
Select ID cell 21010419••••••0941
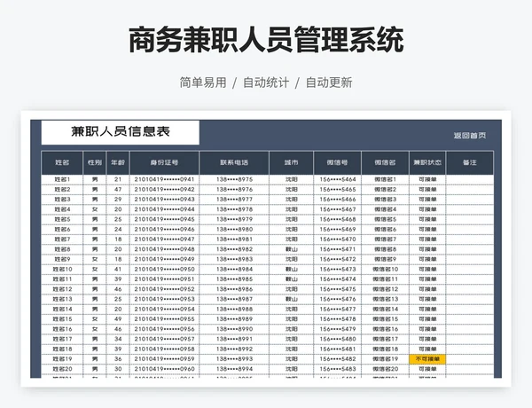(x=165, y=179)
